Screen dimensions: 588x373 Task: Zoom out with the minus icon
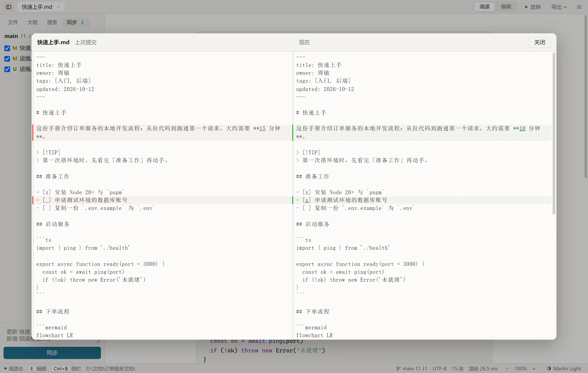[x=507, y=368]
